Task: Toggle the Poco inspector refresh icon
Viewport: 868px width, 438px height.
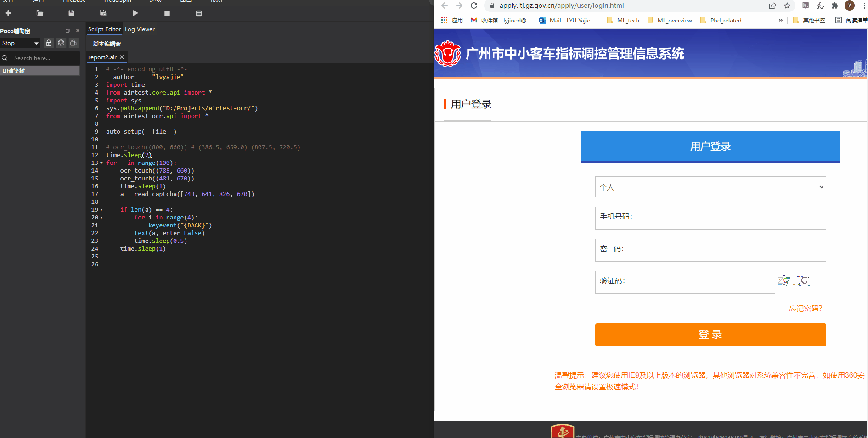Action: tap(61, 43)
